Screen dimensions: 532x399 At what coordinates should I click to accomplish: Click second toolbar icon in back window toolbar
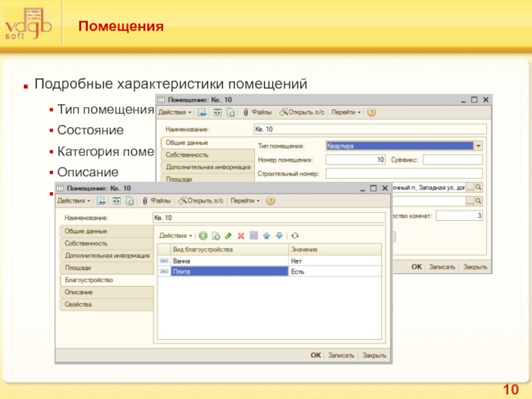(x=217, y=112)
